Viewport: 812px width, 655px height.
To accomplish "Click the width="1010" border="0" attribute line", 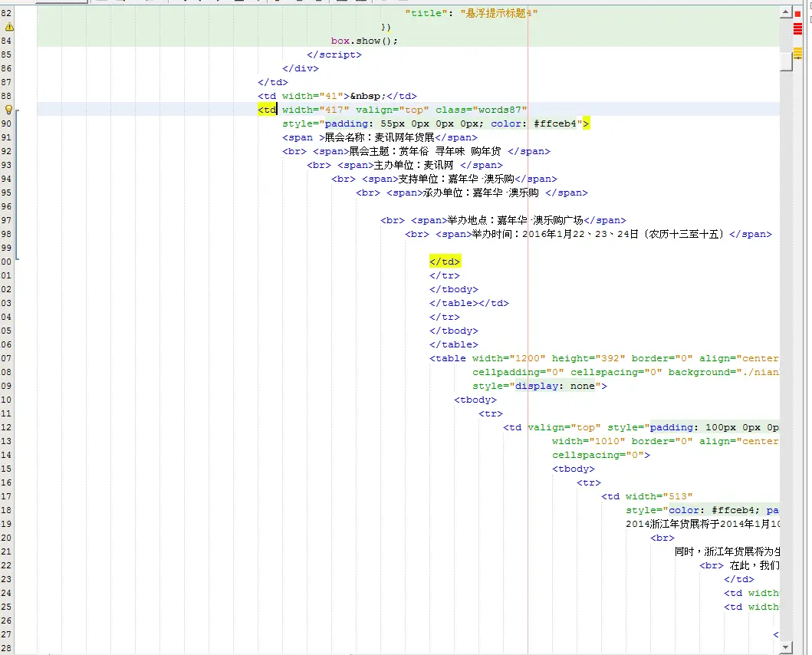I will pyautogui.click(x=665, y=441).
